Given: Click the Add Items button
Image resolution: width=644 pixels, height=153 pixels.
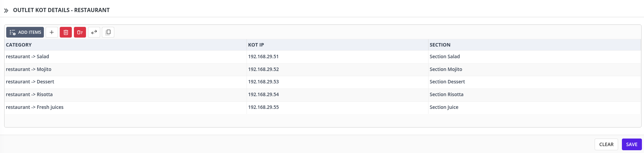Looking at the screenshot, I should tap(25, 32).
